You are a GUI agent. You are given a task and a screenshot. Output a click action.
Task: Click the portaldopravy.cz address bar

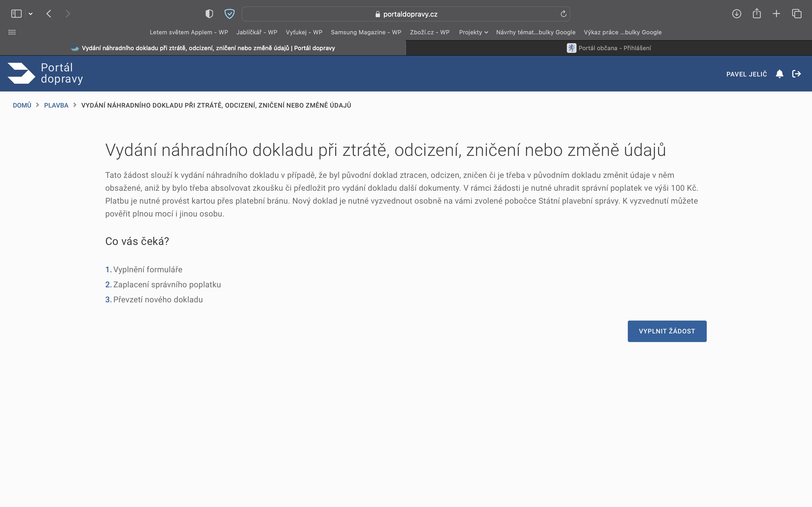point(406,14)
